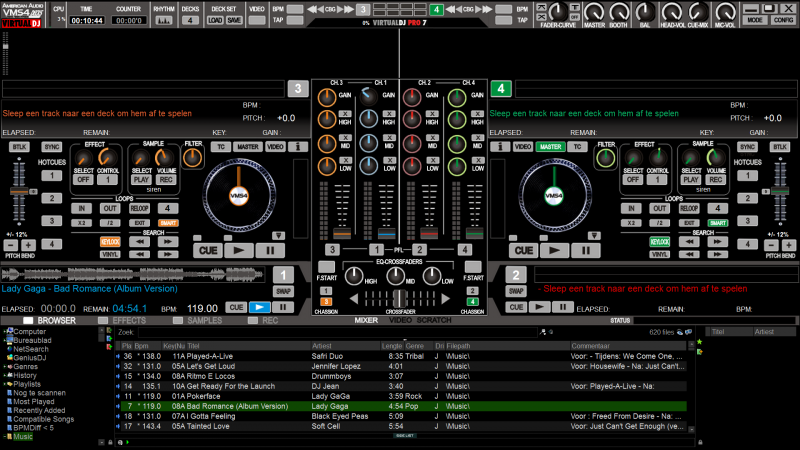This screenshot has height=450, width=800.
Task: Open deck 3 dropdown arrow below jogwheel
Action: pyautogui.click(x=278, y=236)
